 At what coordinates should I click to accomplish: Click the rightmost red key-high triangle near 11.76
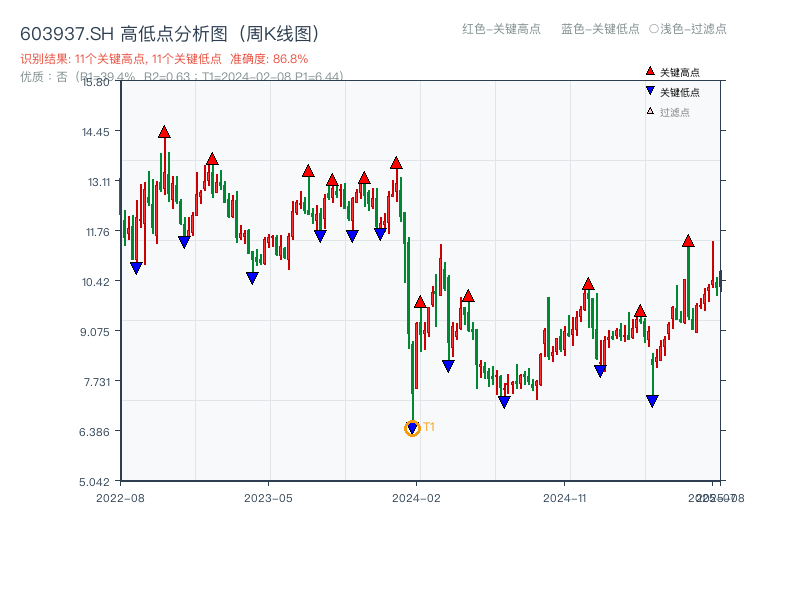coord(689,239)
